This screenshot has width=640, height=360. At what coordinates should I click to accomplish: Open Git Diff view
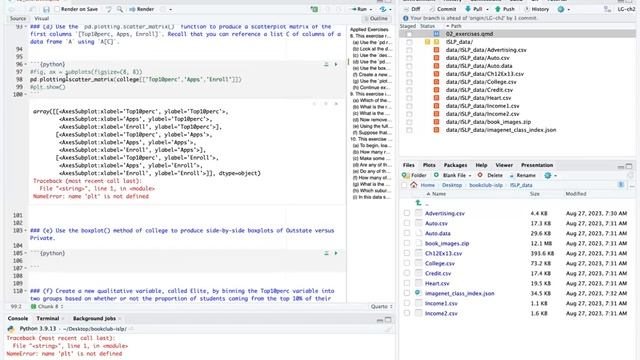coord(412,9)
